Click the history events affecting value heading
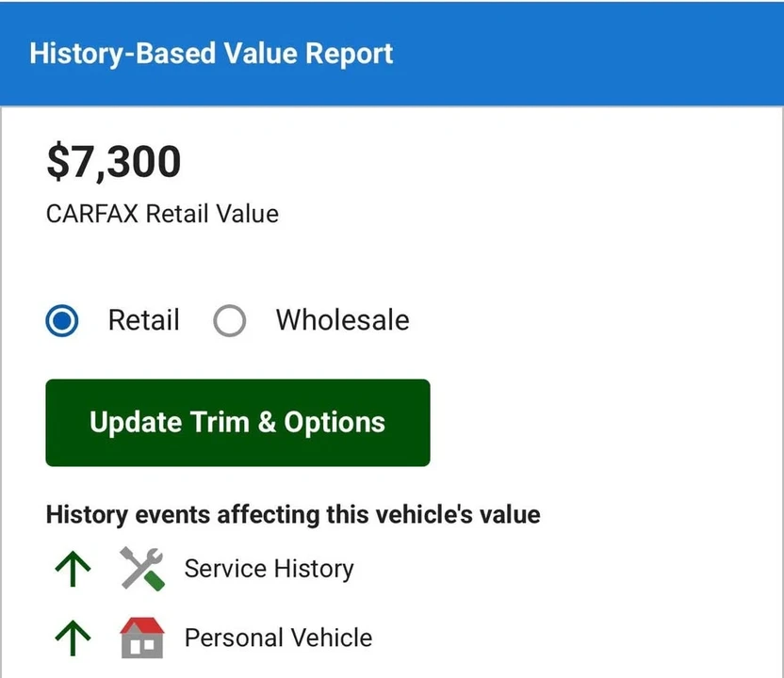This screenshot has width=784, height=678. pyautogui.click(x=293, y=514)
